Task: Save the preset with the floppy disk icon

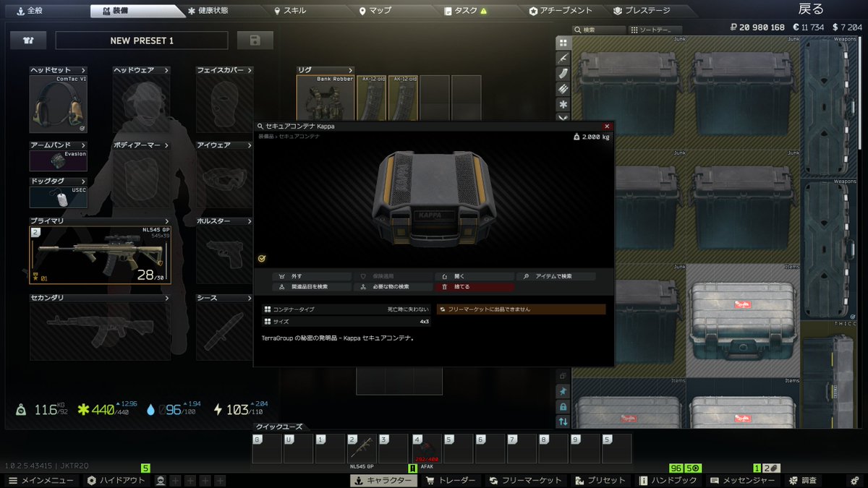Action: coord(255,40)
